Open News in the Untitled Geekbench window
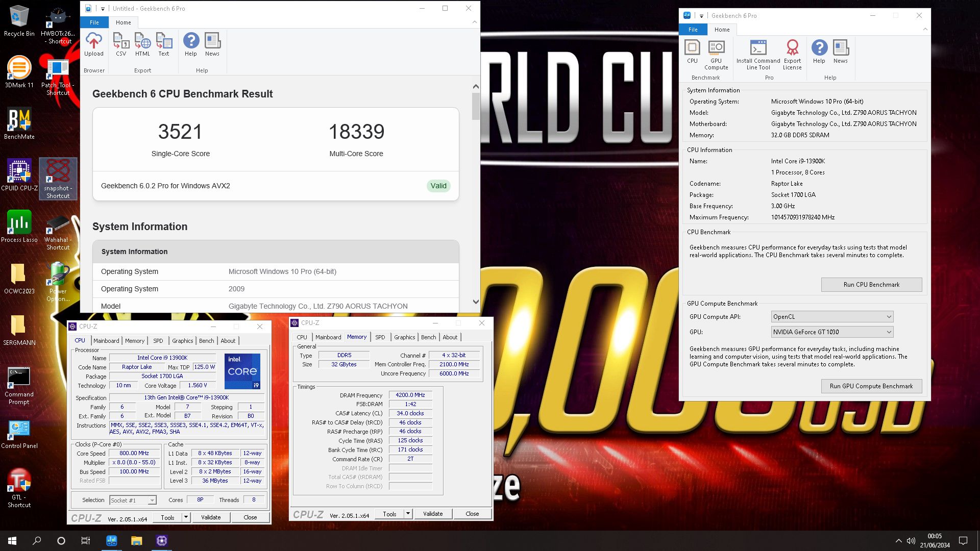 tap(212, 44)
